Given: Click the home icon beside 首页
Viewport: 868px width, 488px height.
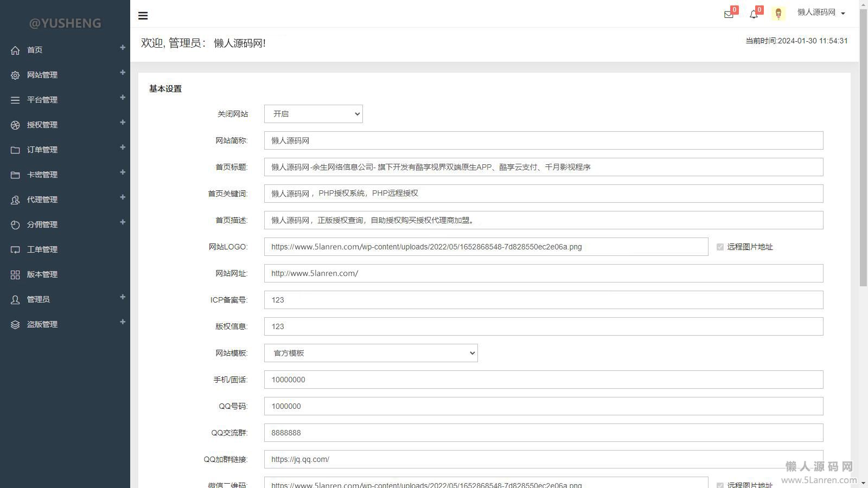Looking at the screenshot, I should pyautogui.click(x=15, y=50).
